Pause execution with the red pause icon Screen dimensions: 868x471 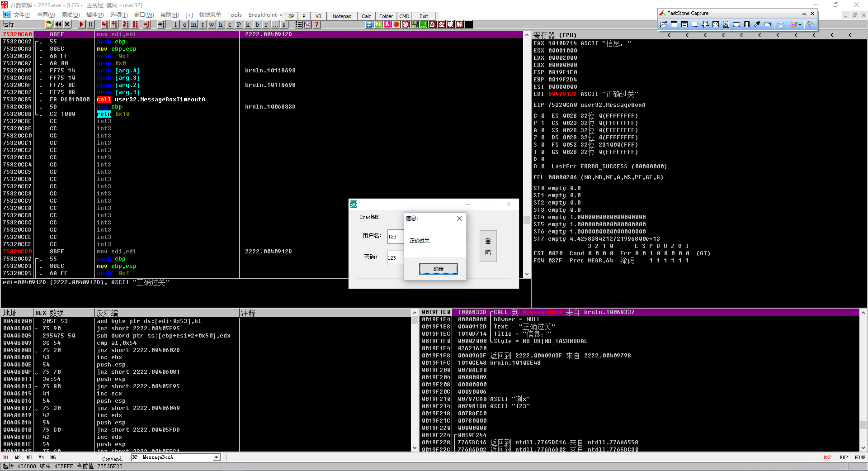90,24
